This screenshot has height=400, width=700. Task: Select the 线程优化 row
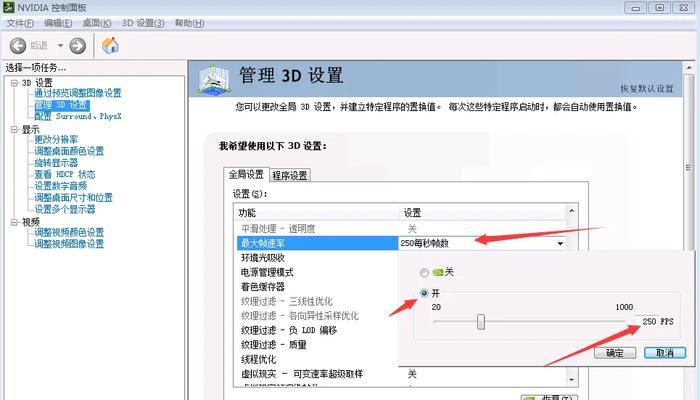coord(317,359)
